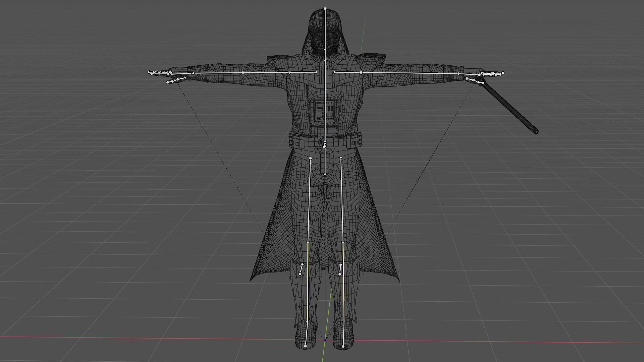Select the joint at the top of the helmet
This screenshot has height=362, width=644.
point(325,8)
